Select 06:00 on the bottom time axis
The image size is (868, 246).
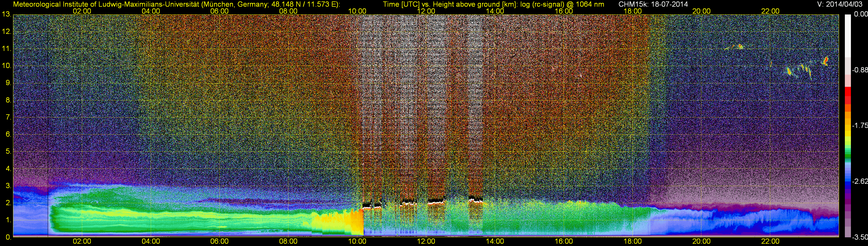[x=219, y=241]
